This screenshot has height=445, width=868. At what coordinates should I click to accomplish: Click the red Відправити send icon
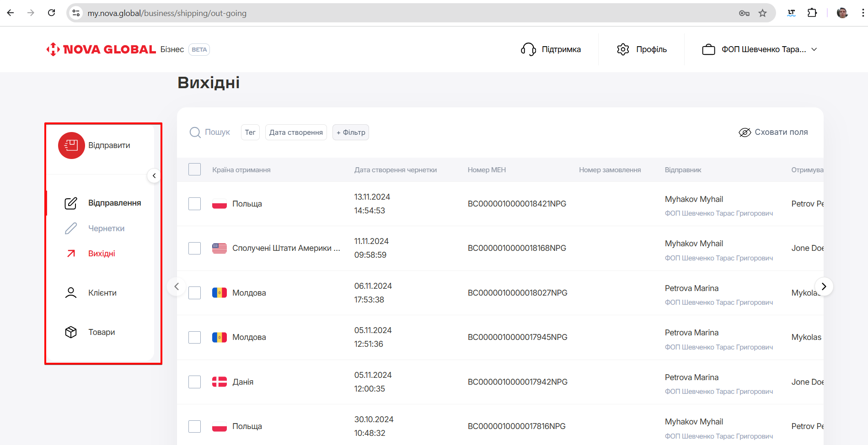(71, 145)
